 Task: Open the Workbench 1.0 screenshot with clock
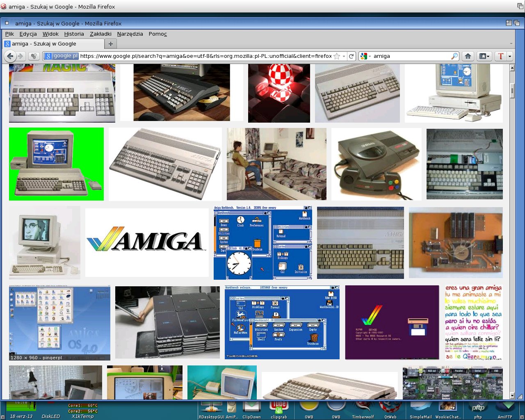(263, 243)
